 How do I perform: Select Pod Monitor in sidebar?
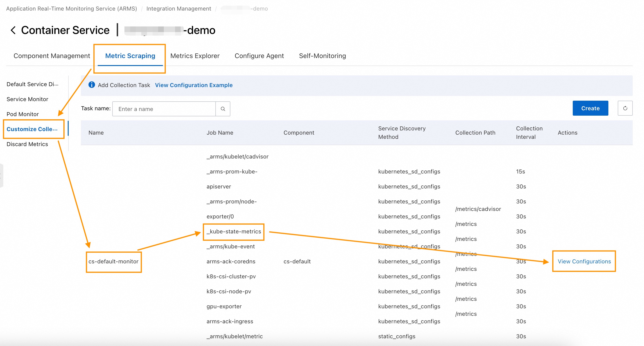click(22, 114)
